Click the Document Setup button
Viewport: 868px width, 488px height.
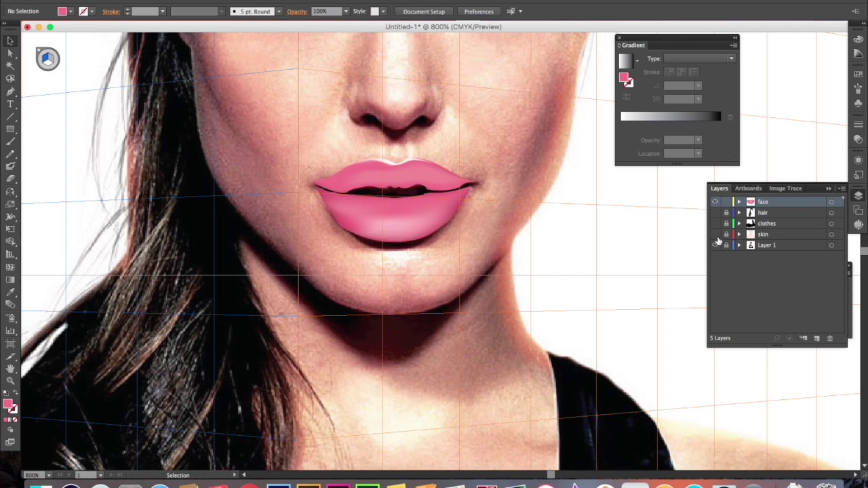(x=423, y=12)
